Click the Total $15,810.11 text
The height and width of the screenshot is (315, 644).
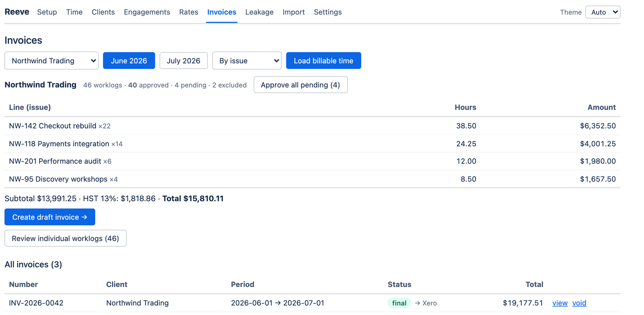tap(193, 198)
